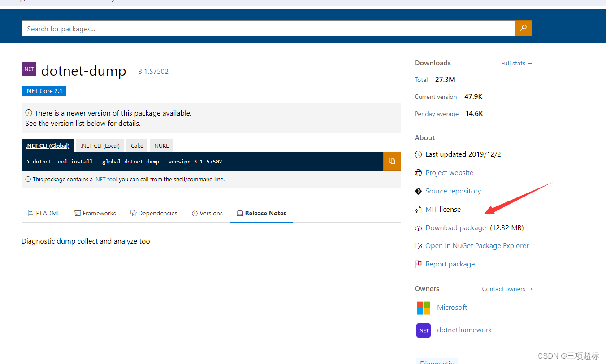Click the NuGet Package Explorer folder icon
Image resolution: width=606 pixels, height=364 pixels.
coord(418,246)
